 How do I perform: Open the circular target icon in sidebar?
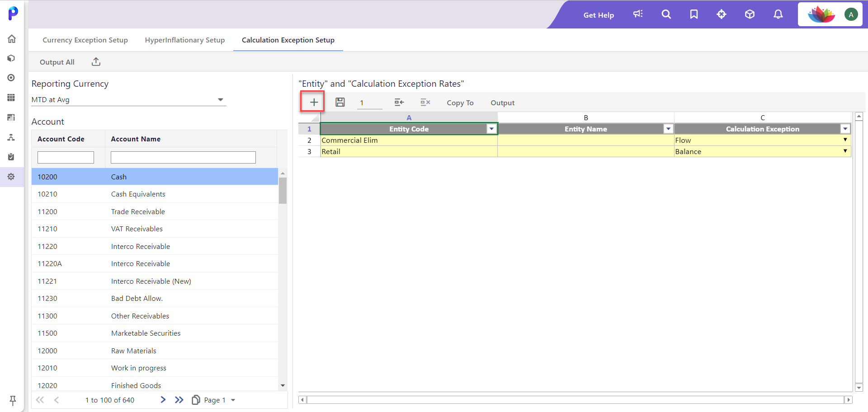(12, 78)
